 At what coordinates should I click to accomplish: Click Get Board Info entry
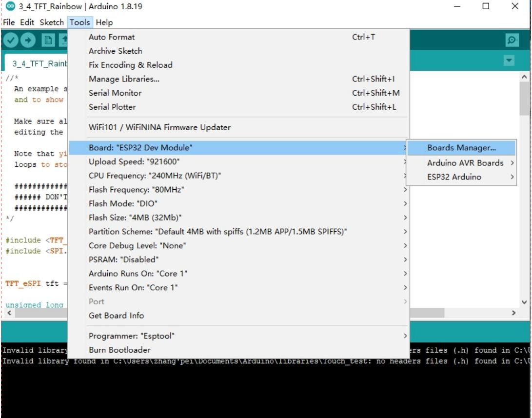(116, 316)
